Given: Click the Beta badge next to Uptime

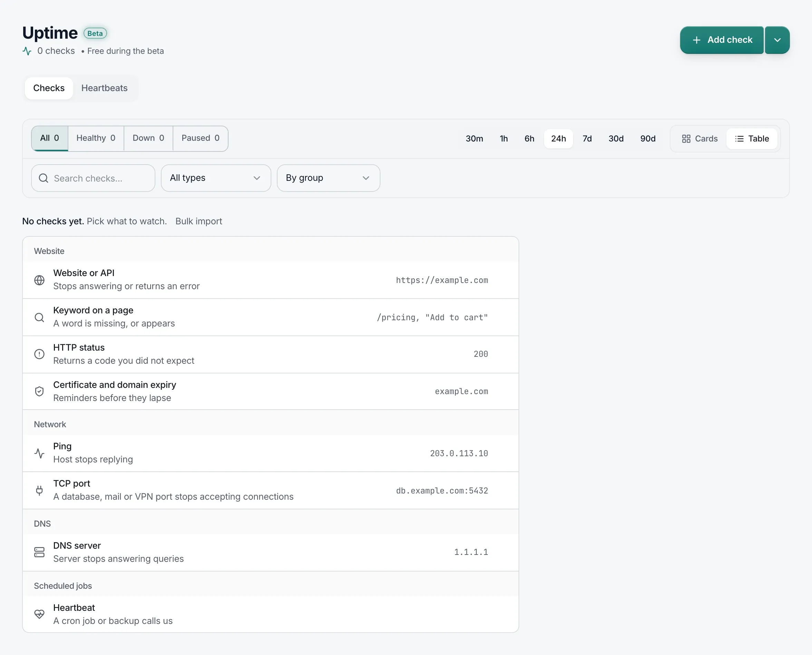Looking at the screenshot, I should click(95, 33).
